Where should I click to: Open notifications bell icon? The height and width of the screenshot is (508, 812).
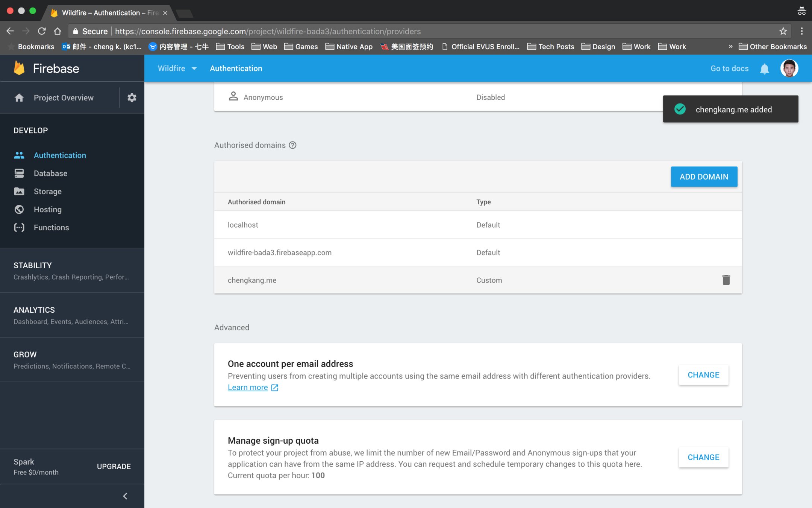pos(764,69)
